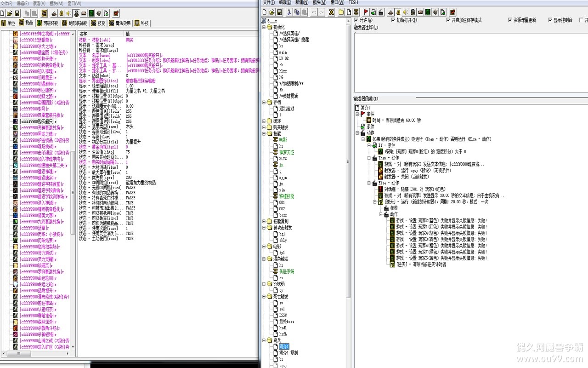Screen dimensions: 588x368
Task: Toggle the 开启加速保存模式 checkbox
Action: coord(448,20)
